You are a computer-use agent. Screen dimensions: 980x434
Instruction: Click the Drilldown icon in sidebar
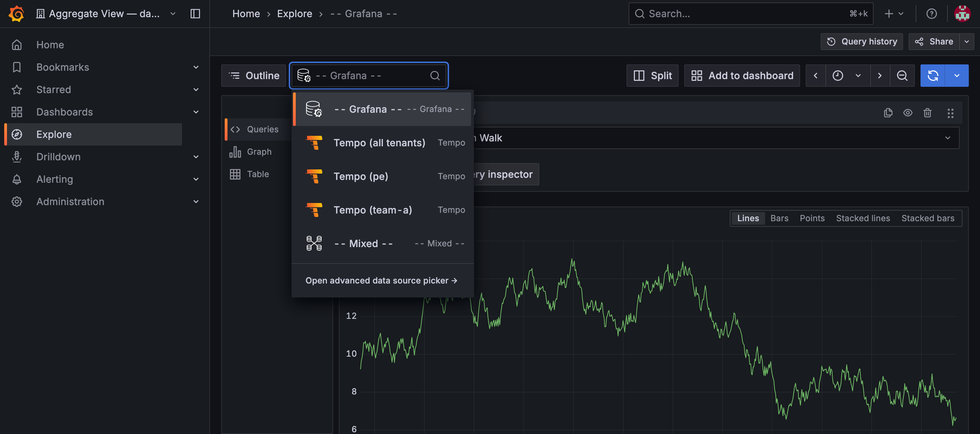(x=17, y=157)
